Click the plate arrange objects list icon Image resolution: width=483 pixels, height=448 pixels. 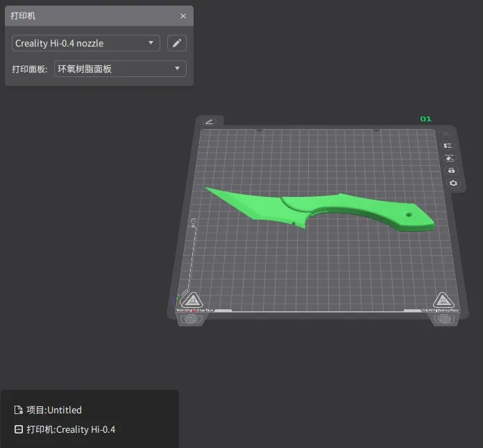(x=448, y=146)
